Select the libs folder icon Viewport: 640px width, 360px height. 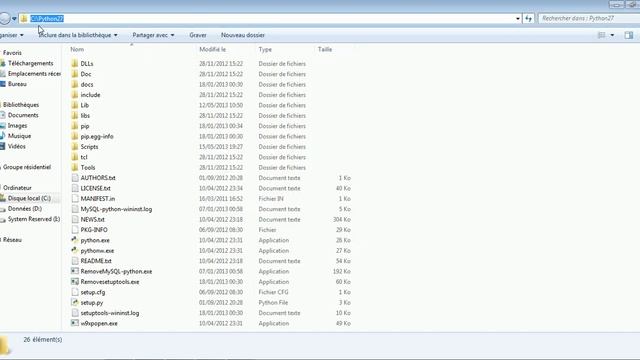(x=75, y=116)
